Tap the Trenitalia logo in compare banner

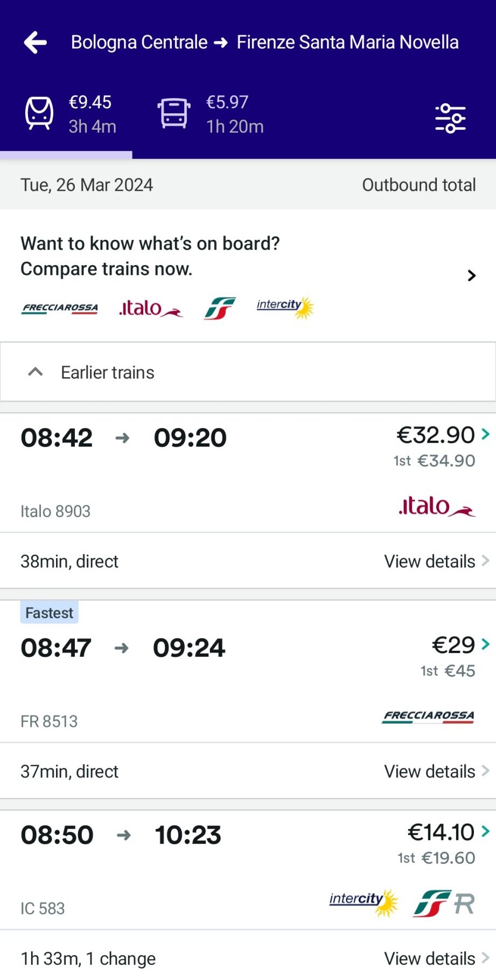tap(220, 309)
